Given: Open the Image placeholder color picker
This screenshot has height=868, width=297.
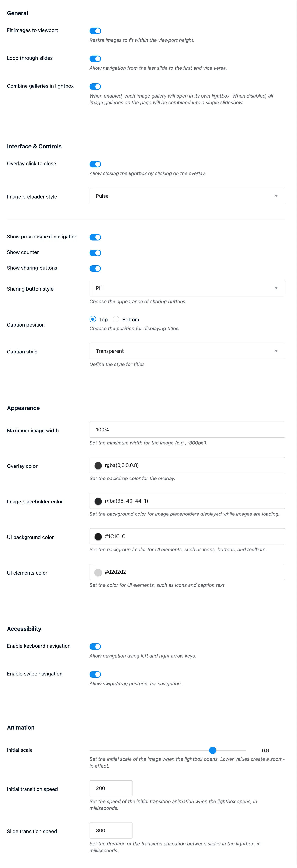Looking at the screenshot, I should tap(98, 501).
